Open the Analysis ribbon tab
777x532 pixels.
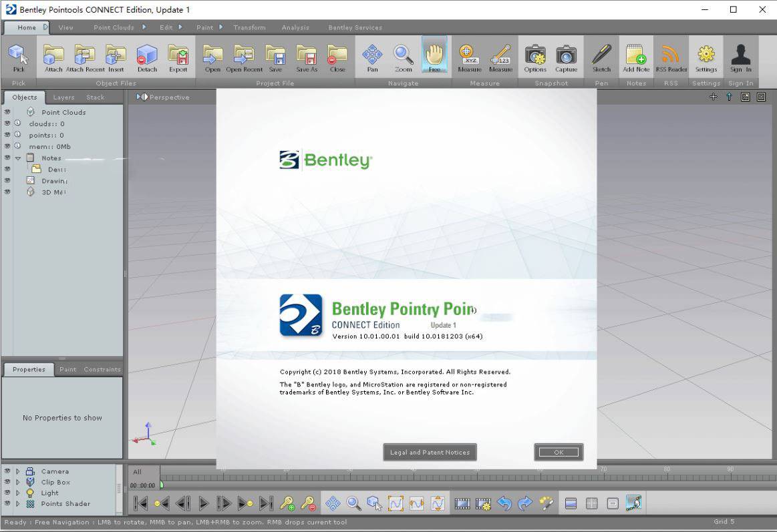click(295, 27)
